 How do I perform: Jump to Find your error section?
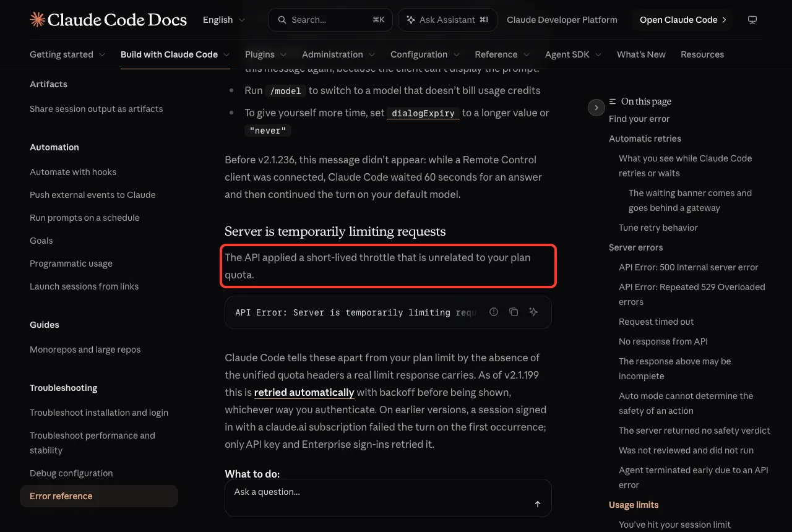639,119
